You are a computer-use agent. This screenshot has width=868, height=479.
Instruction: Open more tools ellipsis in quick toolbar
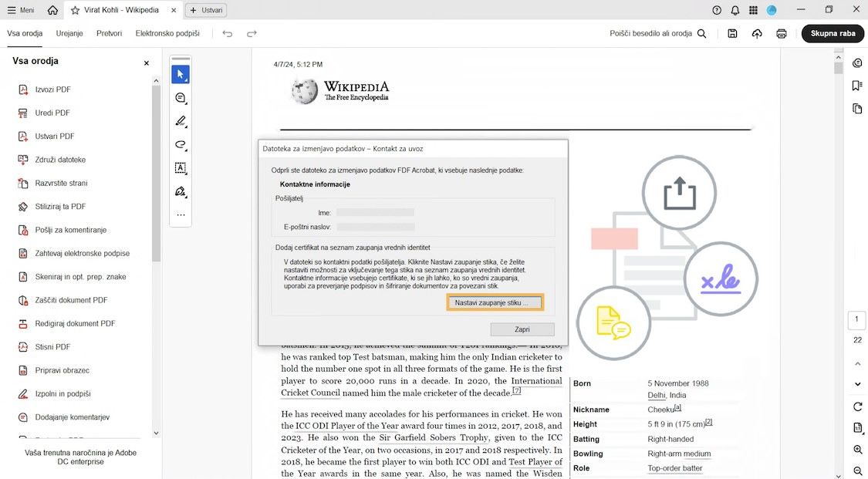(x=181, y=214)
